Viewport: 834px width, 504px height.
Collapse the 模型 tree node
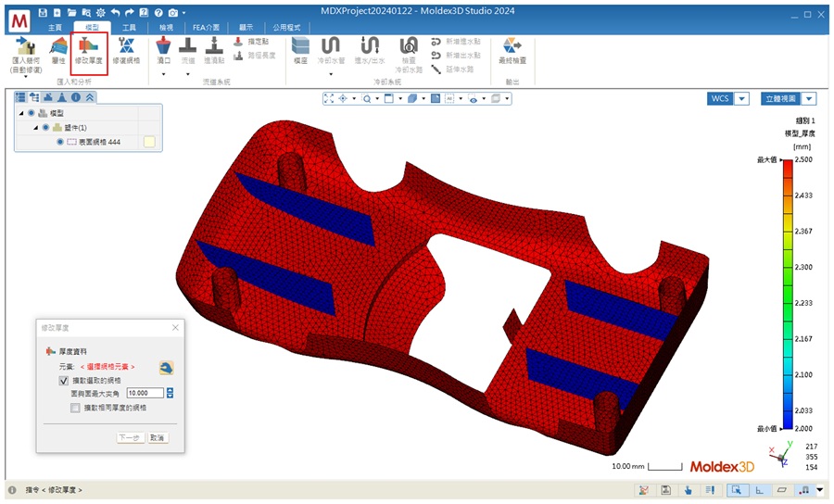(21, 112)
